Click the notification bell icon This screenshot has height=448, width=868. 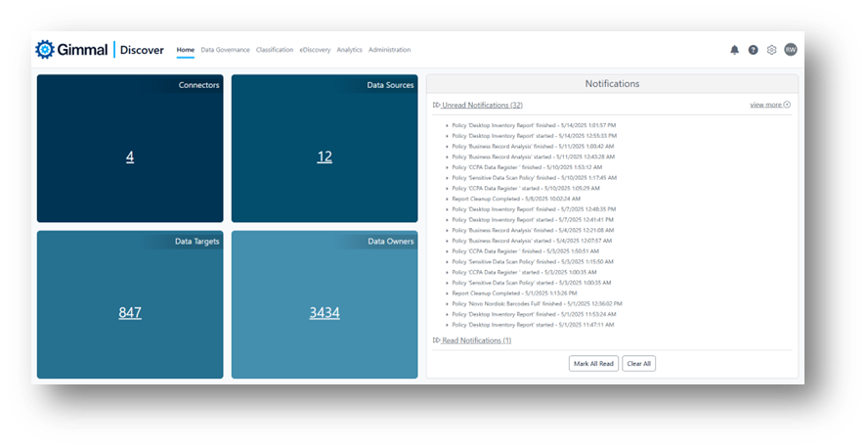coord(734,50)
